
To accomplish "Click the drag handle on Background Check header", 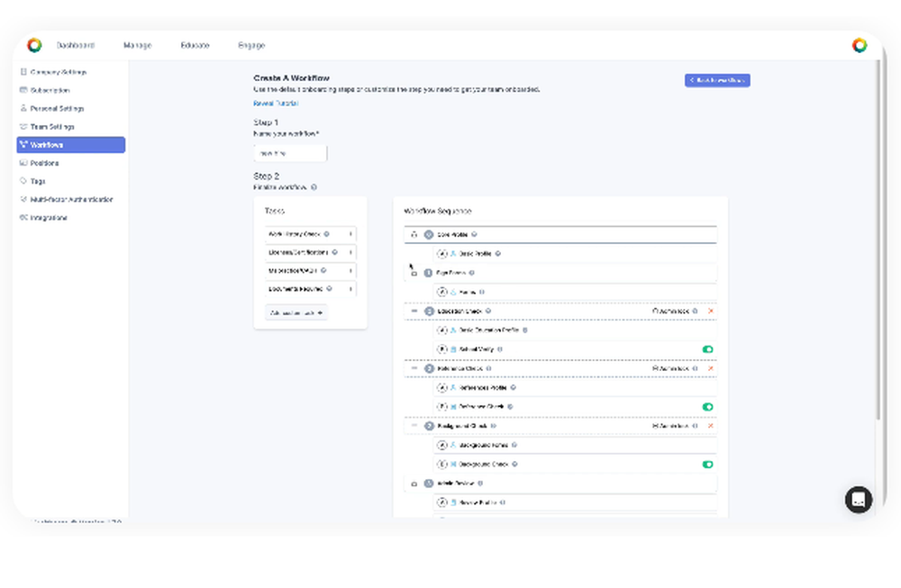I will 414,426.
